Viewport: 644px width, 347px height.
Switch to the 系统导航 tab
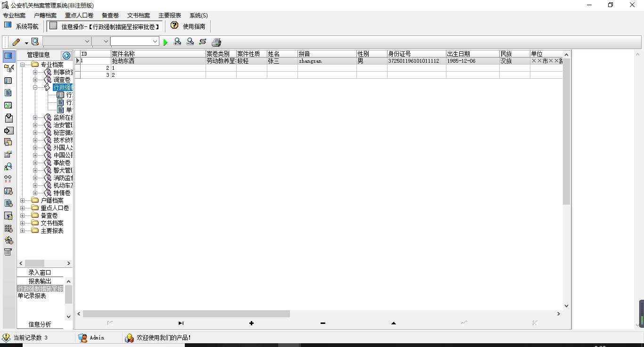click(x=22, y=26)
